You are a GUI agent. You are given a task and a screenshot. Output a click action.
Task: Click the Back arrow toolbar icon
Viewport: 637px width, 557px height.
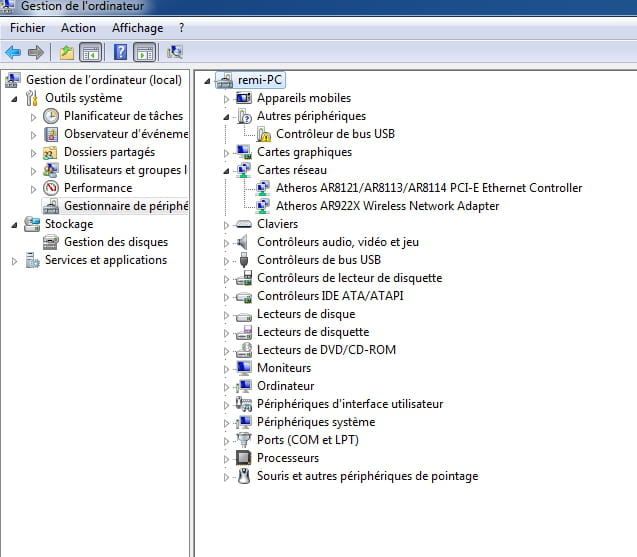tap(13, 52)
